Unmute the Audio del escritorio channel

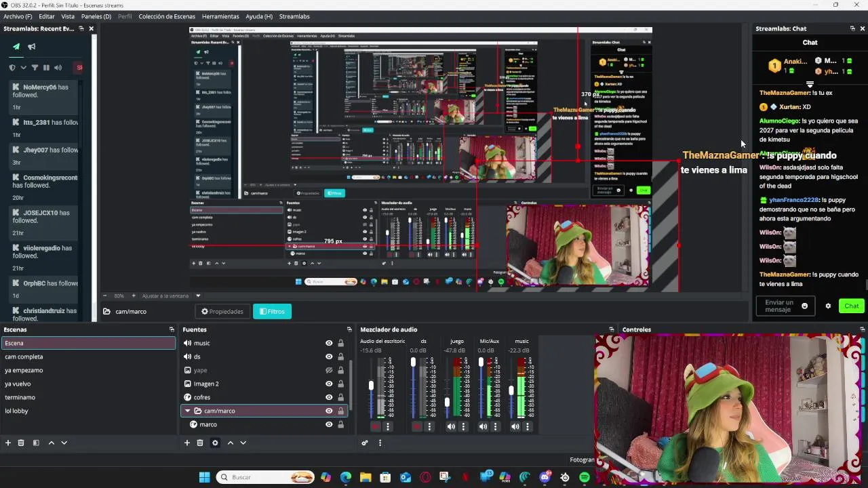(376, 426)
